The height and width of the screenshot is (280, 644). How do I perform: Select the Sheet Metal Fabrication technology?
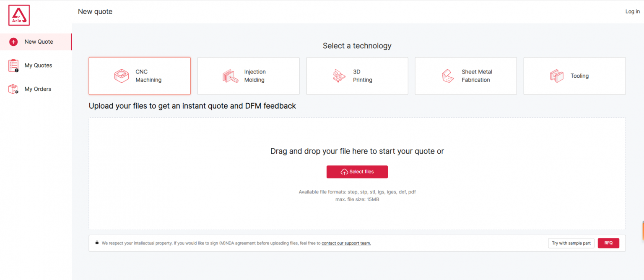click(465, 76)
